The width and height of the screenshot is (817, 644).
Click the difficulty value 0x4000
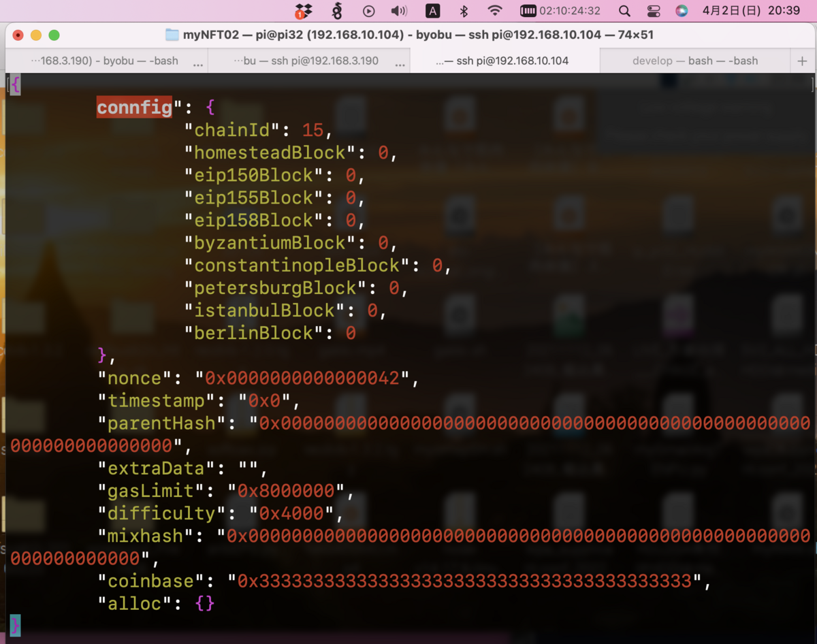[291, 513]
